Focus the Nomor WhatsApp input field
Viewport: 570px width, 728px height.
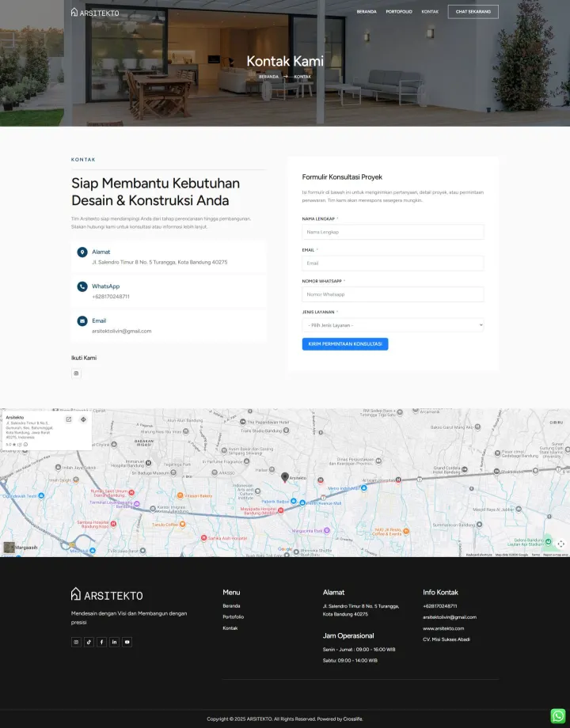point(393,294)
